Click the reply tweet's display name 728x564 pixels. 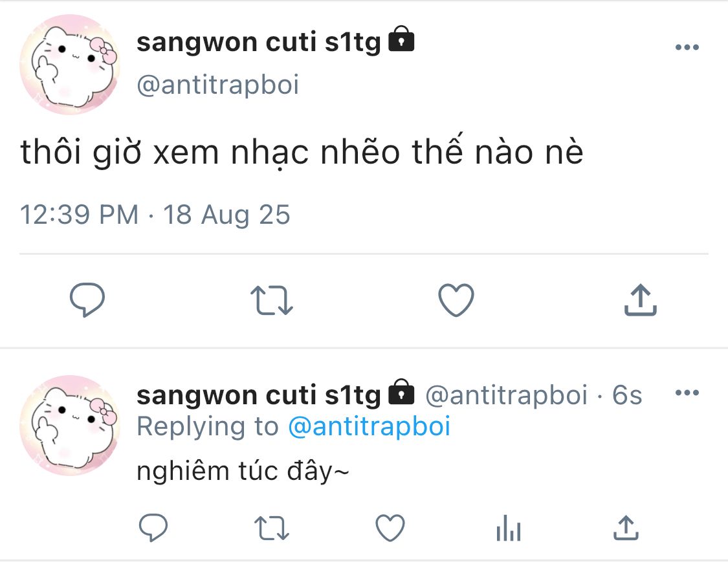[259, 395]
